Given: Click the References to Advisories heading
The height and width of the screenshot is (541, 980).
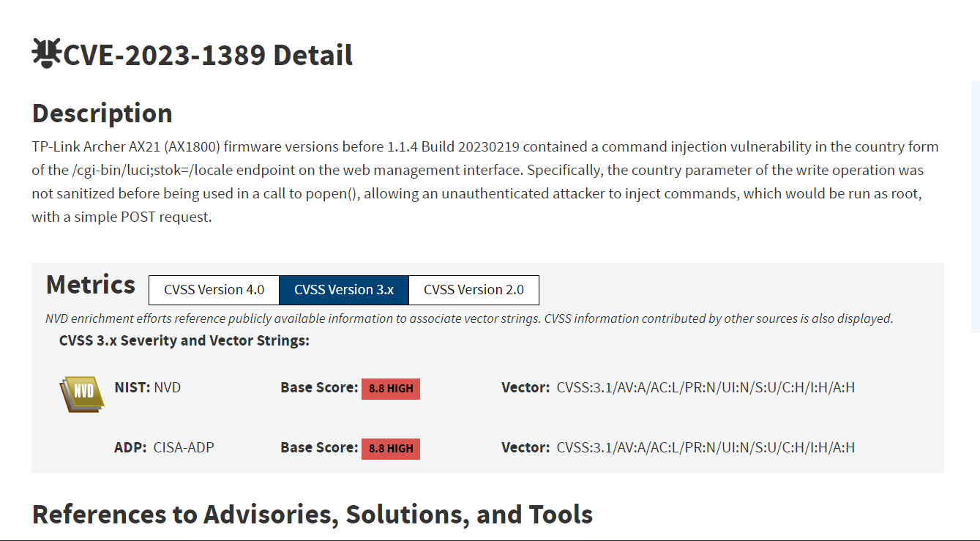Looking at the screenshot, I should click(313, 515).
